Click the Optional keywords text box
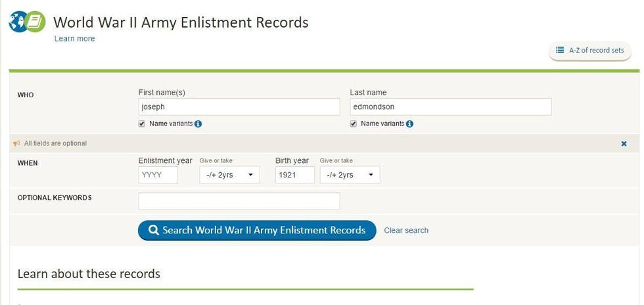Image resolution: width=644 pixels, height=305 pixels. [239, 201]
